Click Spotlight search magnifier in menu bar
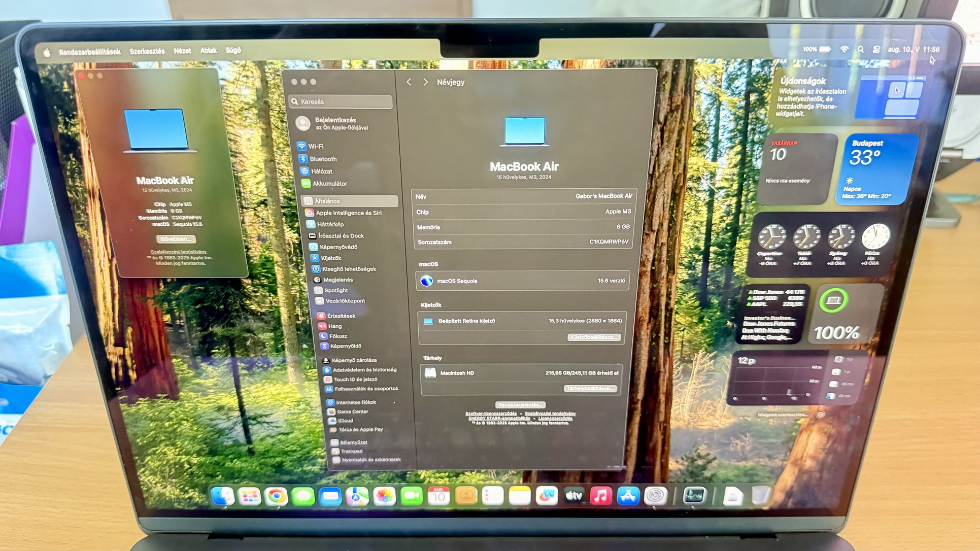The image size is (980, 551). pos(861,50)
